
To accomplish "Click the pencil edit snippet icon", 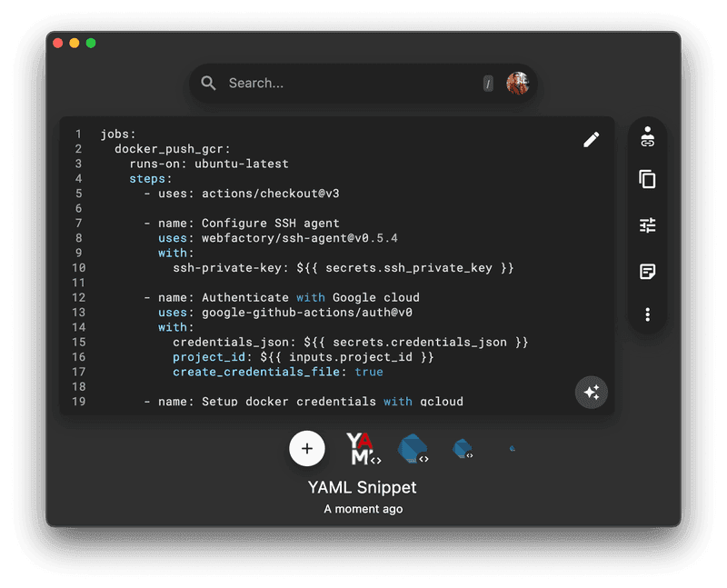I will [592, 139].
